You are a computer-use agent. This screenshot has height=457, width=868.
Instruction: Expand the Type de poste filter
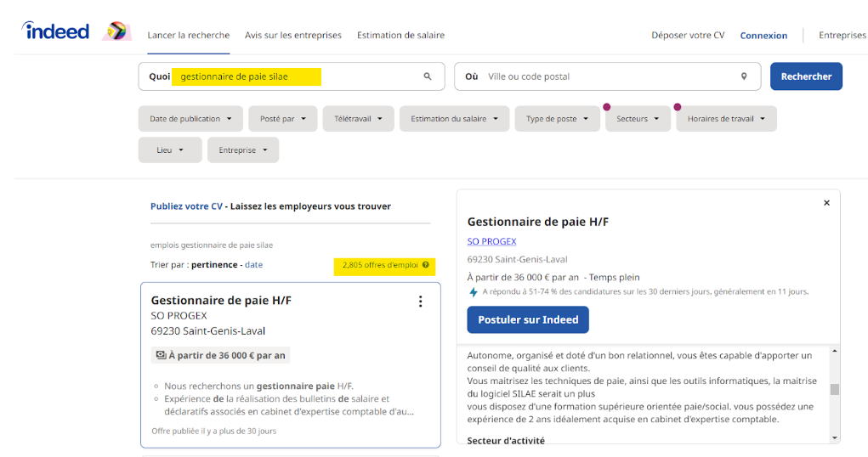coord(558,118)
